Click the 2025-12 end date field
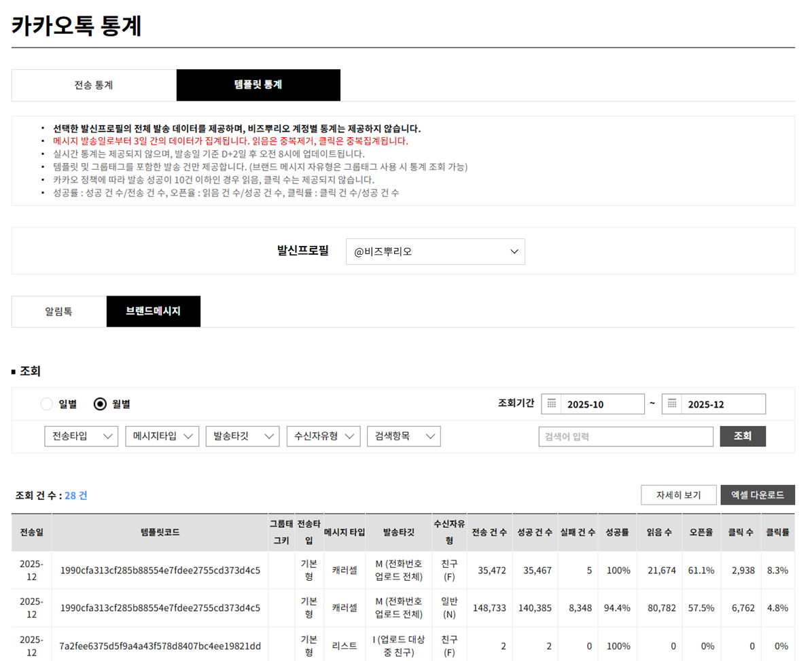 pos(722,404)
